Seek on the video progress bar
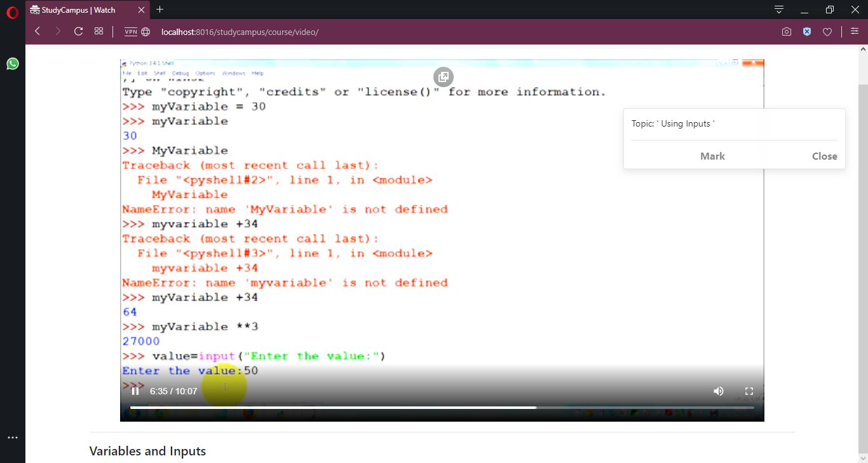This screenshot has height=463, width=868. click(442, 407)
